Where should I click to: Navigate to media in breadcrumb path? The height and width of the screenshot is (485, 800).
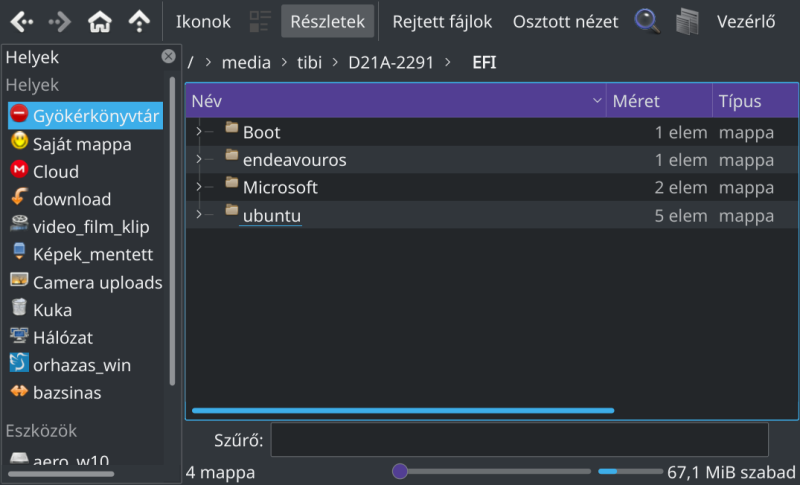(x=246, y=62)
